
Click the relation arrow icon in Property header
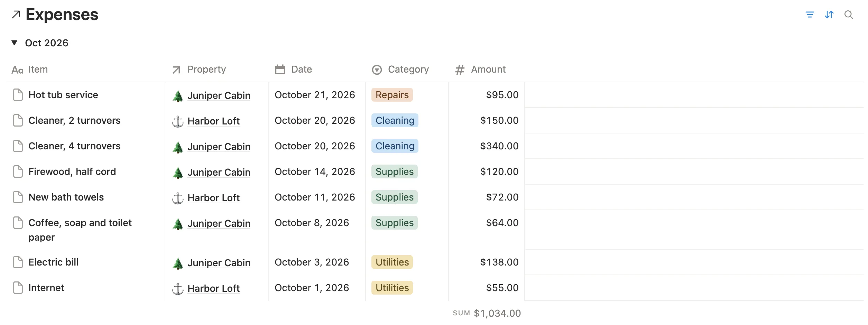(x=176, y=70)
